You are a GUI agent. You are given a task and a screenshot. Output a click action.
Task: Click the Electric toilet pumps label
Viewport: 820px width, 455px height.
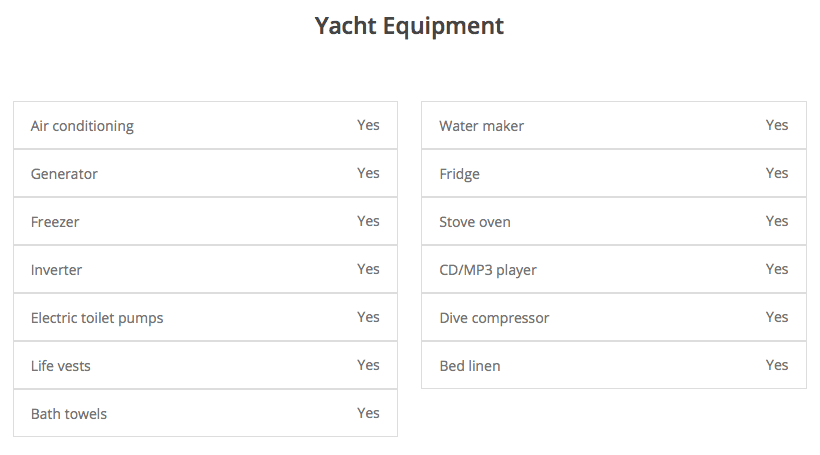[x=97, y=318]
